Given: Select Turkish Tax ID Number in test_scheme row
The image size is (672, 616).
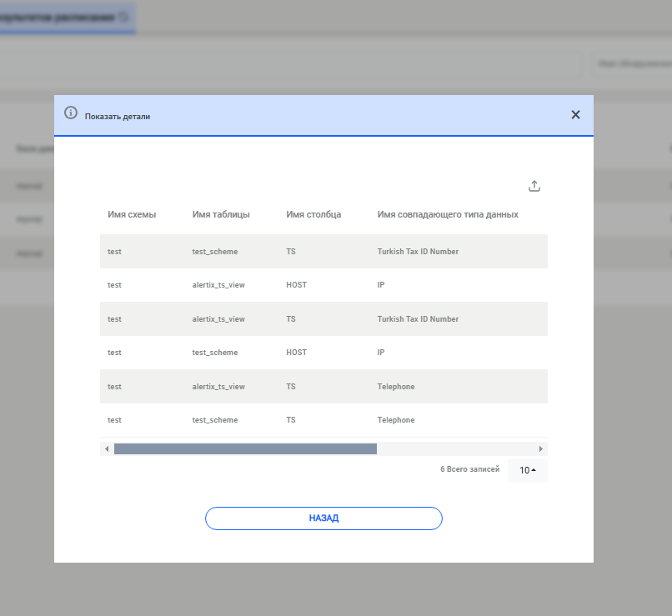Looking at the screenshot, I should [418, 252].
